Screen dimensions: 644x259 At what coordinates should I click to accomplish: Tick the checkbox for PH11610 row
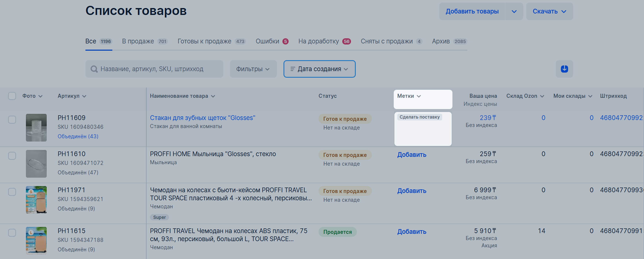click(x=12, y=156)
